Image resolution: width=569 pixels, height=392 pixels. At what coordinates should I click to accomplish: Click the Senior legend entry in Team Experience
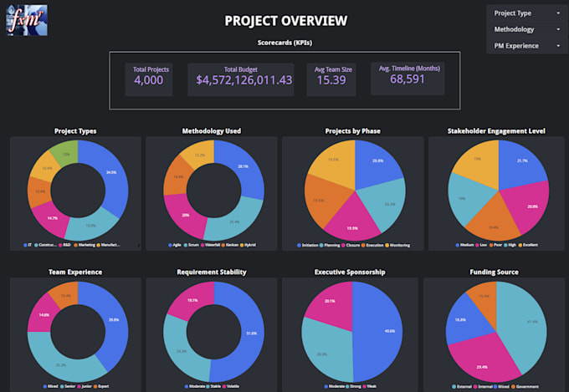[68, 386]
